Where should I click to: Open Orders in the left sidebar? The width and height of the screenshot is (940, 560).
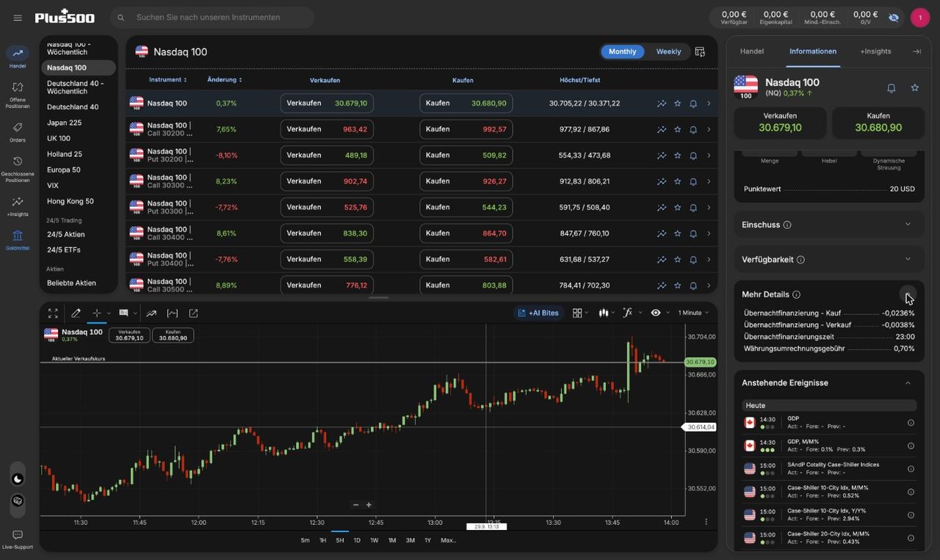coord(18,132)
